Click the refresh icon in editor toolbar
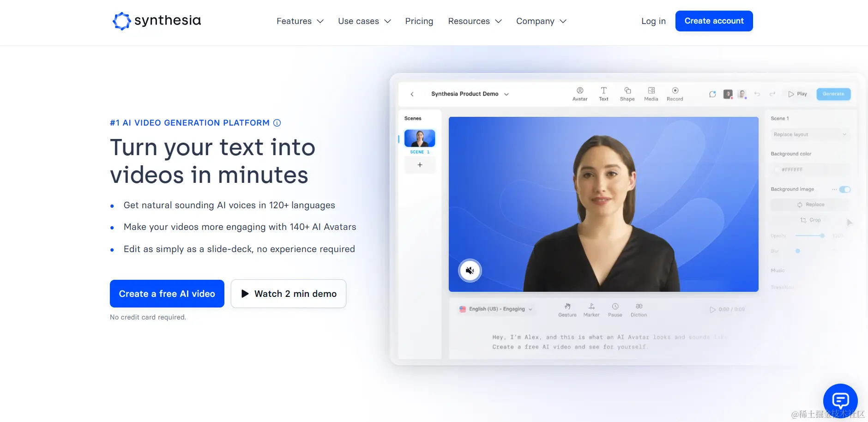The width and height of the screenshot is (868, 422). [x=712, y=94]
